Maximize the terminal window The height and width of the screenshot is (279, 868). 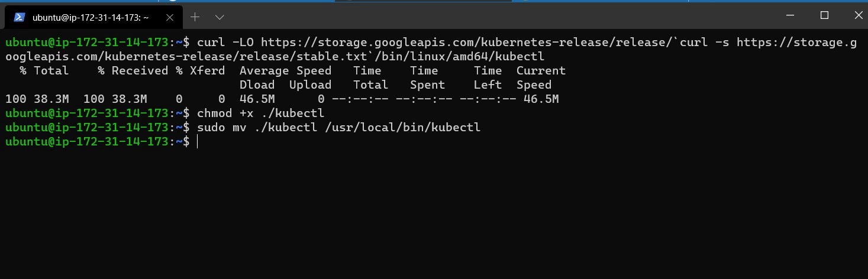point(824,16)
